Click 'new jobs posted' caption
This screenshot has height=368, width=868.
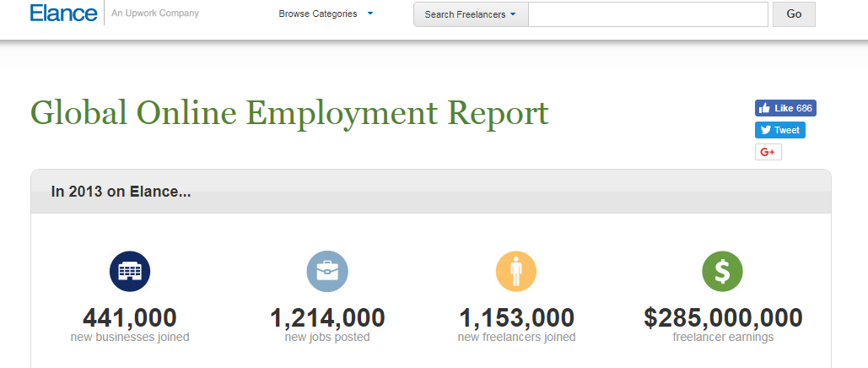[327, 337]
